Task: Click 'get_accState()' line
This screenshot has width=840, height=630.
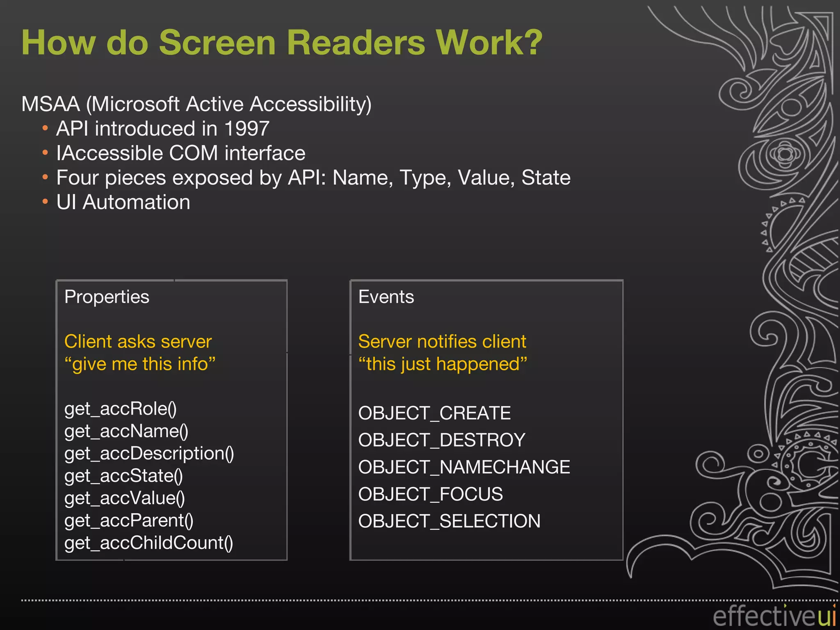Action: [124, 476]
